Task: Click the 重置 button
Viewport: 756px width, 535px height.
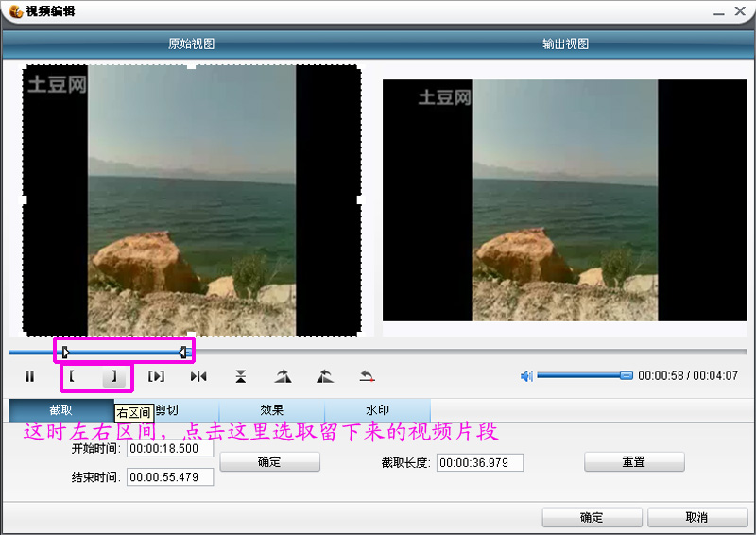Action: [x=634, y=462]
